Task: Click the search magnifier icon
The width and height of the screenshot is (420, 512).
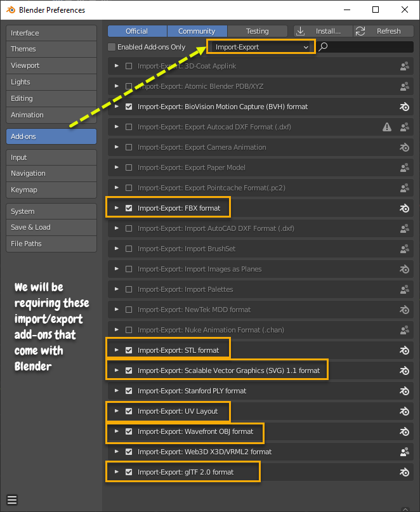Action: pyautogui.click(x=324, y=47)
